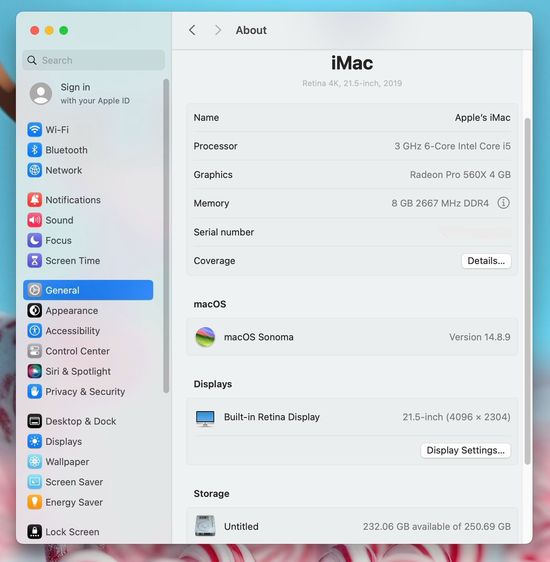Image resolution: width=550 pixels, height=562 pixels.
Task: Open Screen Time hourglass icon
Action: click(34, 261)
